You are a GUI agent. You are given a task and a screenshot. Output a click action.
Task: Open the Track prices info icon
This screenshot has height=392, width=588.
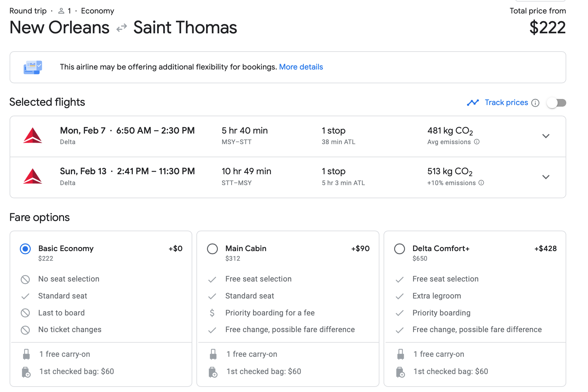[x=535, y=103]
